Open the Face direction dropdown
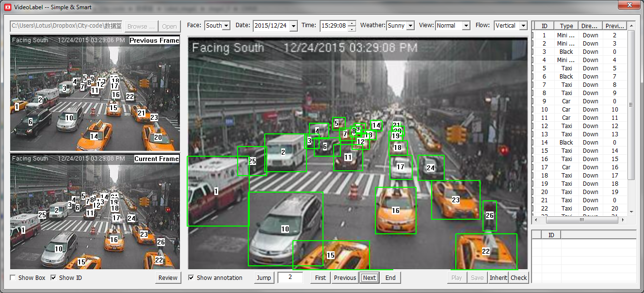The image size is (644, 293). click(x=226, y=26)
